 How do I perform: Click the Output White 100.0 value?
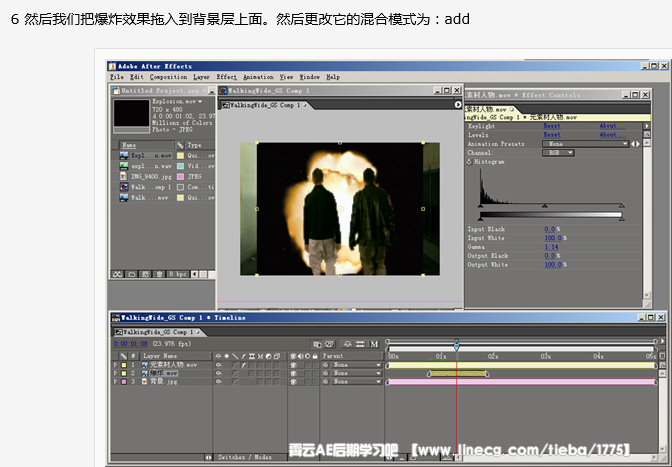pos(553,265)
